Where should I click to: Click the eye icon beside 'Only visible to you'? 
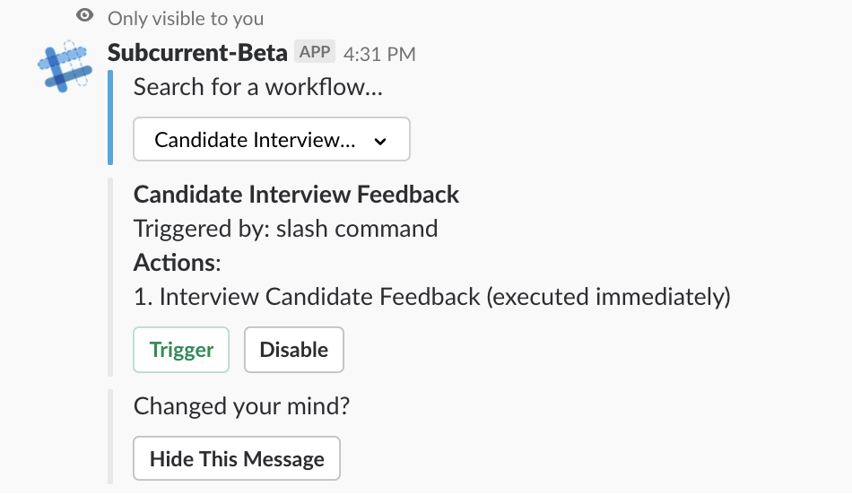click(x=85, y=15)
